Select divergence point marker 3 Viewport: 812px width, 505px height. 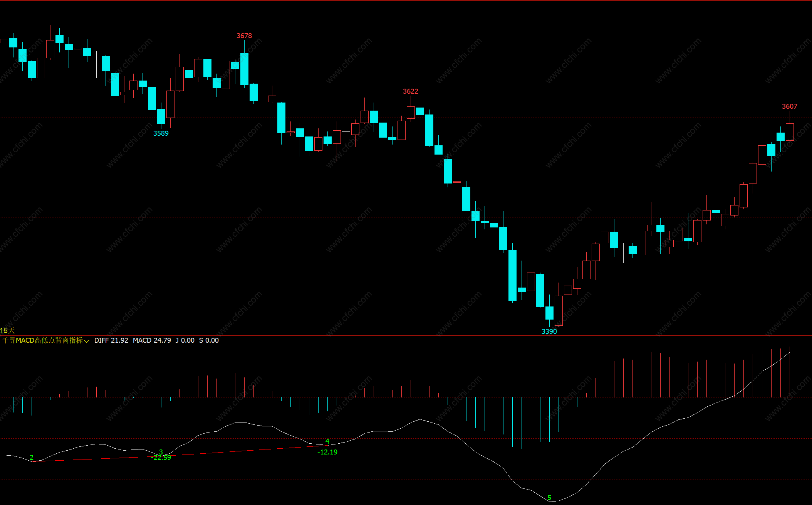161,452
